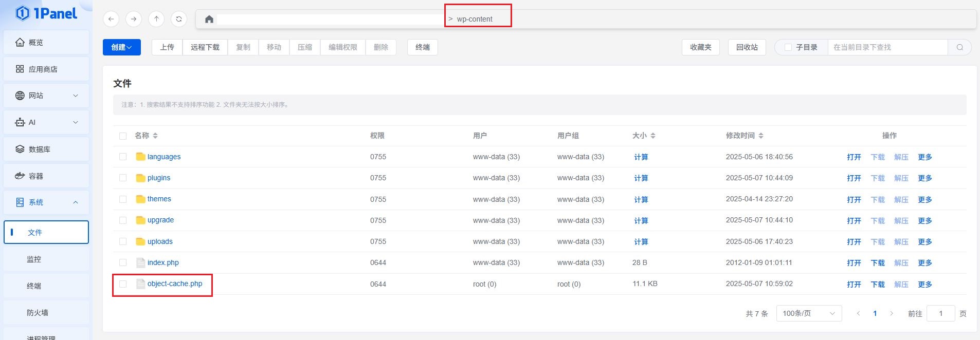Viewport: 980px width, 340px height.
Task: Go forward with the right arrow button
Action: [134, 19]
